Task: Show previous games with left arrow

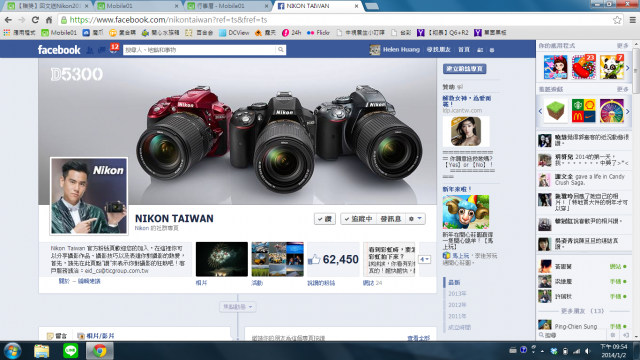Action: 540,111
